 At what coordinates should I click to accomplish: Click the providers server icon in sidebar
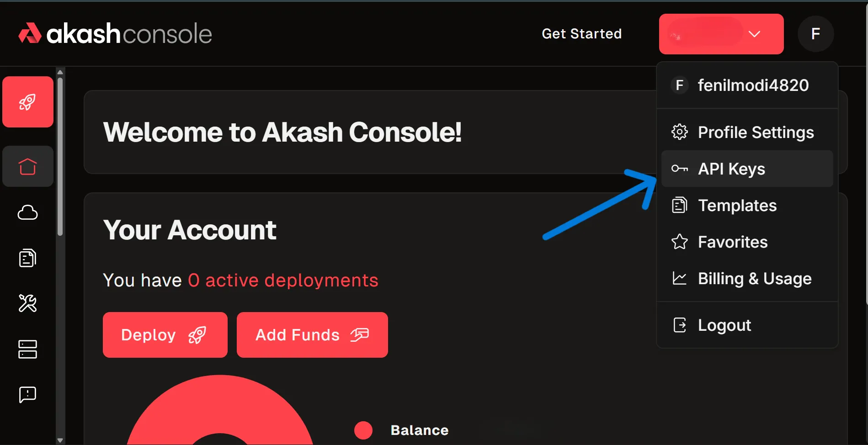27,349
